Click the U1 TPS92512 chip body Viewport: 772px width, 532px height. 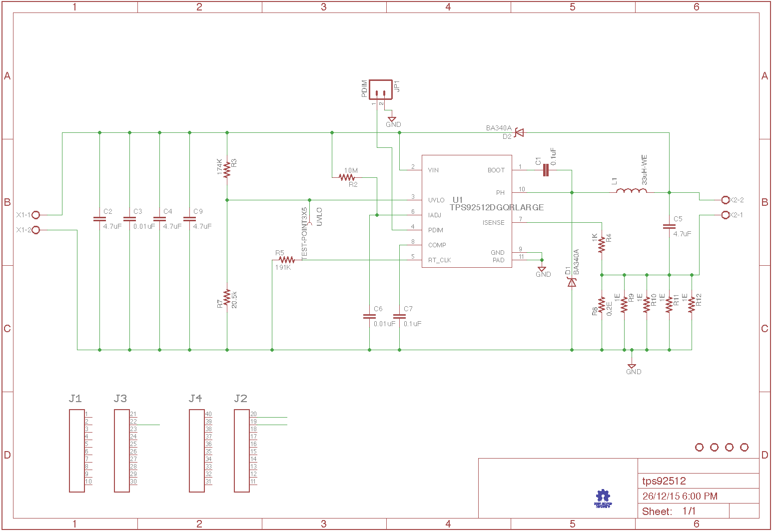pyautogui.click(x=467, y=225)
